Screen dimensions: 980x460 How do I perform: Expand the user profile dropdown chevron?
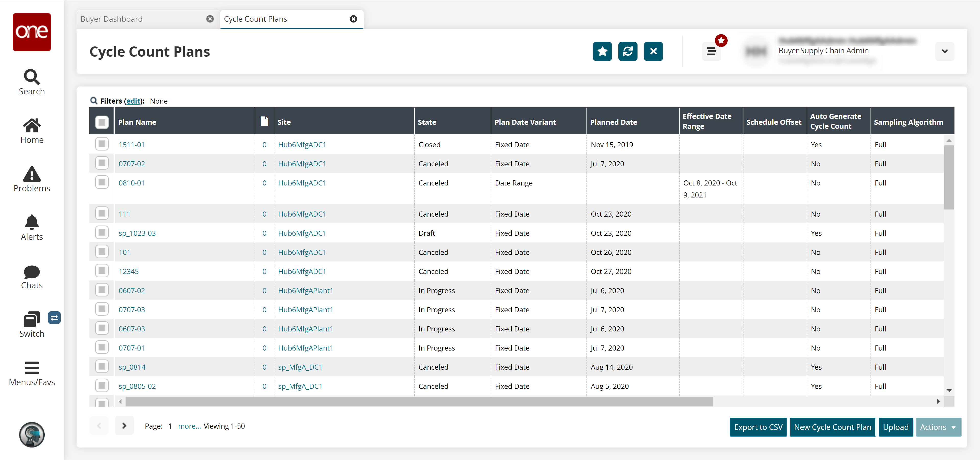(944, 51)
